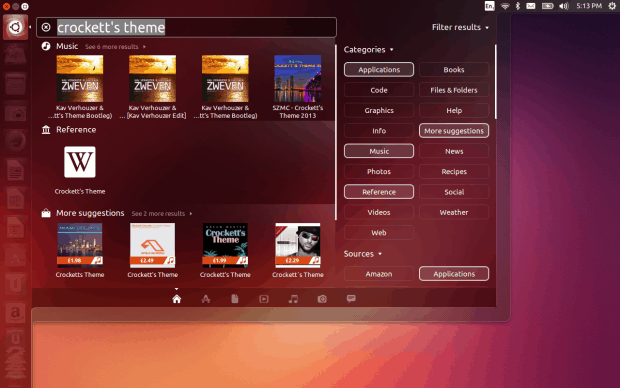Image resolution: width=620 pixels, height=388 pixels.
Task: Open the Files lens icon
Action: pyautogui.click(x=235, y=299)
